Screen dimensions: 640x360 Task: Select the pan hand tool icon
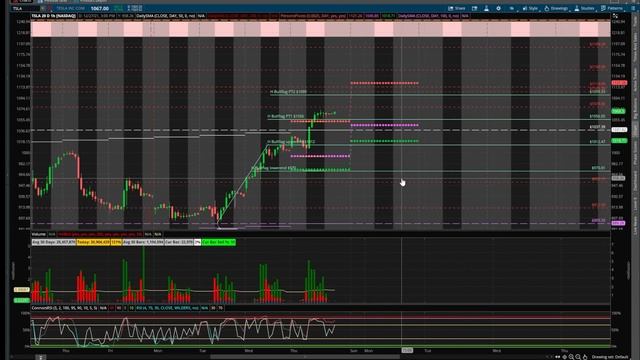(585, 357)
